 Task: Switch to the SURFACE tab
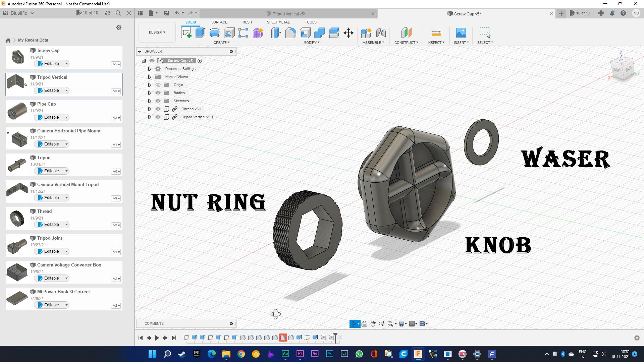pos(219,22)
